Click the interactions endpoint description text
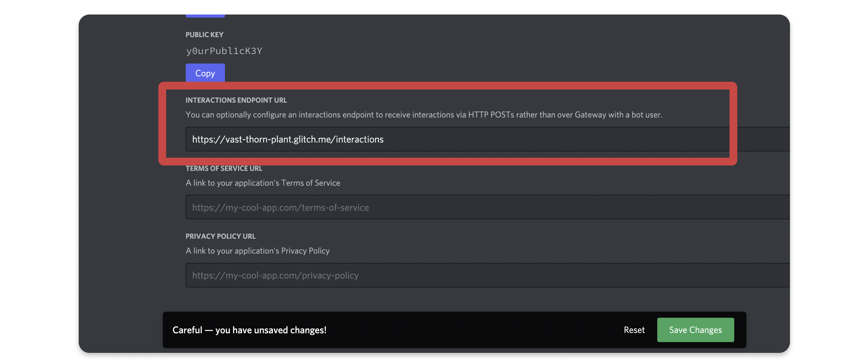Screen dimensions: 868x363 click(x=423, y=114)
